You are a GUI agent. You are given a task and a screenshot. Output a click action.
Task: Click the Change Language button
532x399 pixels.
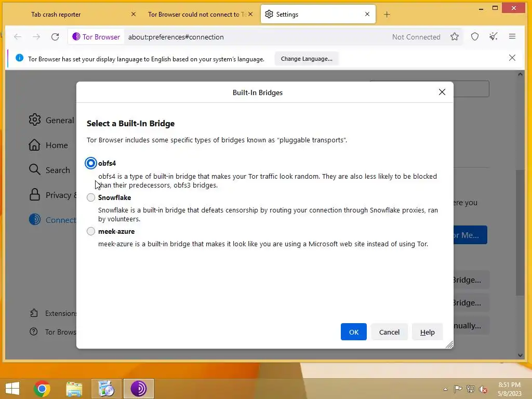click(307, 59)
